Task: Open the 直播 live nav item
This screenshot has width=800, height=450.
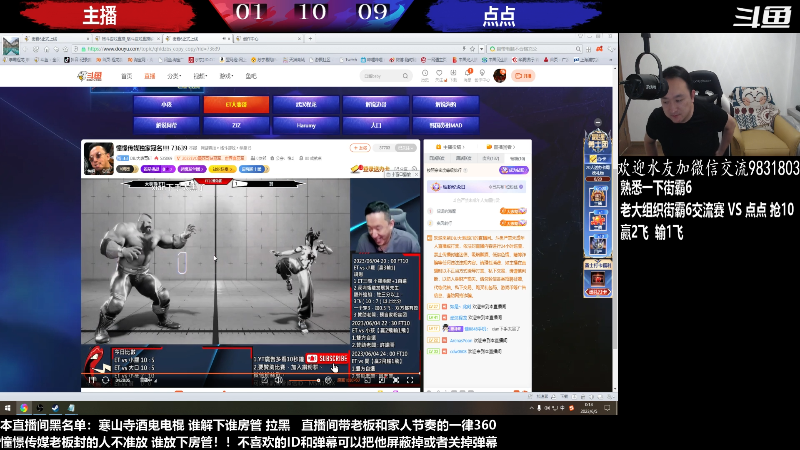Action: (x=149, y=76)
